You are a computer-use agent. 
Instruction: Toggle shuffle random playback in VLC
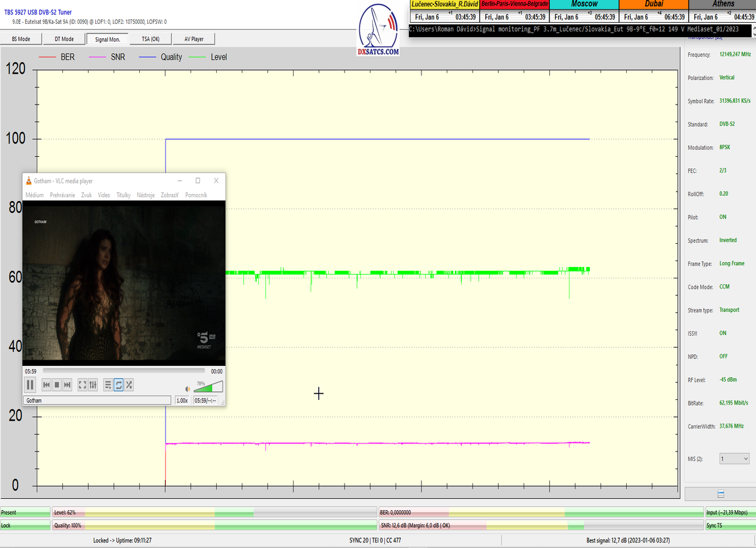click(x=129, y=384)
